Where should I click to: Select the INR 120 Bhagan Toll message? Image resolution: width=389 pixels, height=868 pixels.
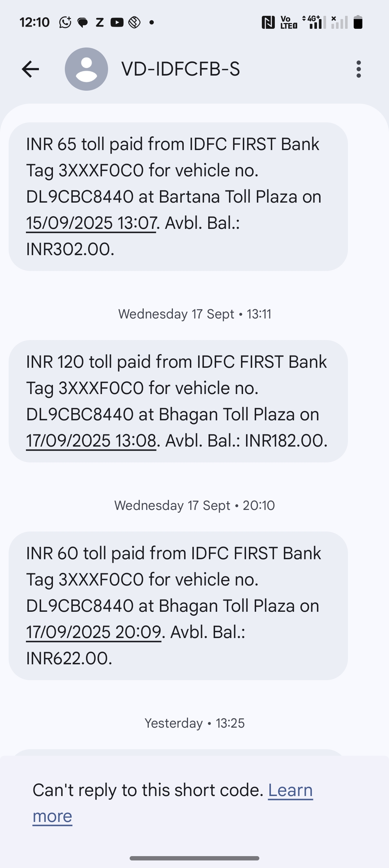point(178,401)
